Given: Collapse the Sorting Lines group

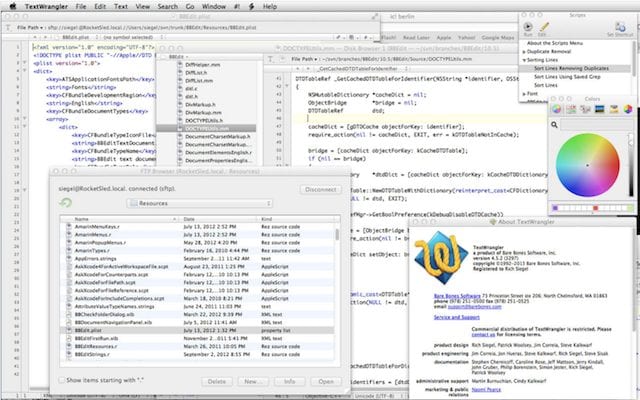Looking at the screenshot, I should point(526,61).
